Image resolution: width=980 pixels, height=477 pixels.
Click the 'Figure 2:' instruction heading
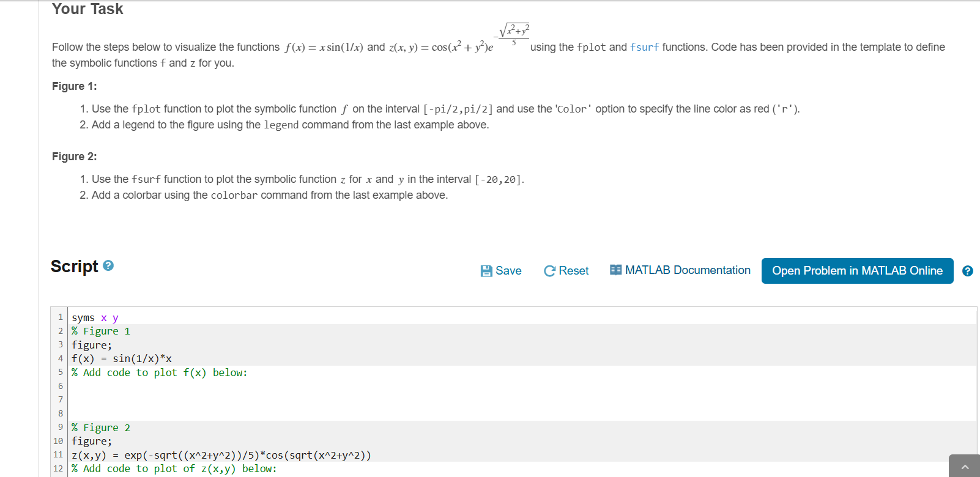pos(74,157)
